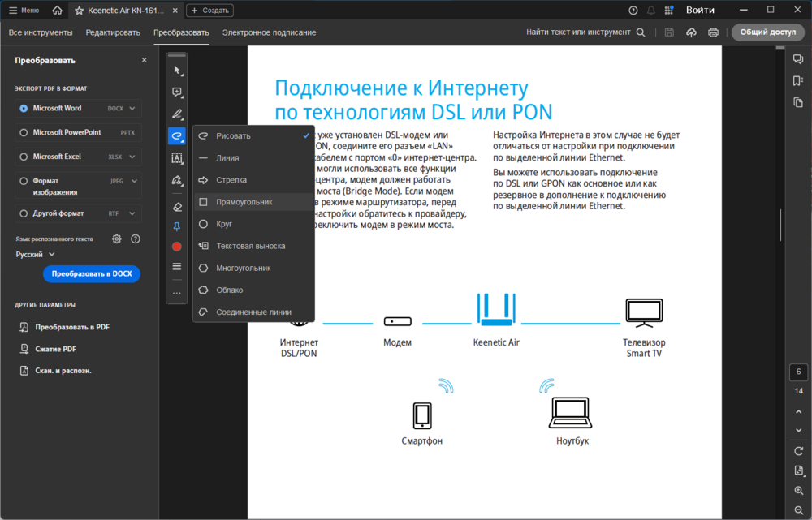Switch to the 'Редактировать' tab
The height and width of the screenshot is (520, 812).
113,32
